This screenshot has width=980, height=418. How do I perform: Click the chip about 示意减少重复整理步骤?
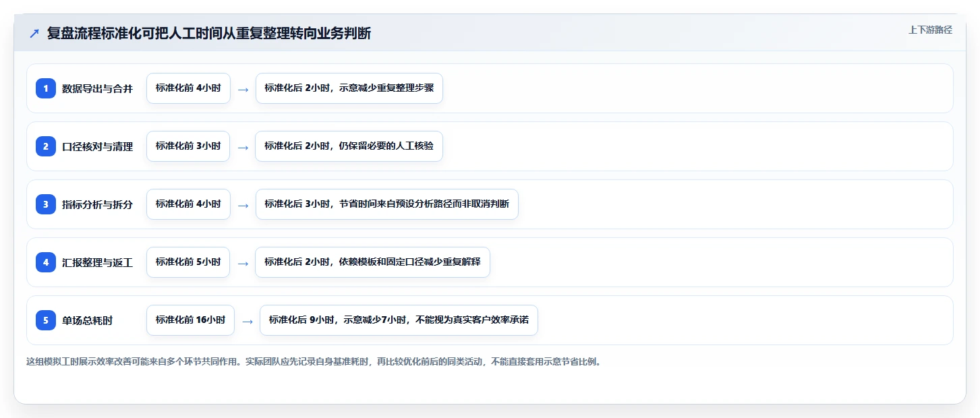[349, 88]
